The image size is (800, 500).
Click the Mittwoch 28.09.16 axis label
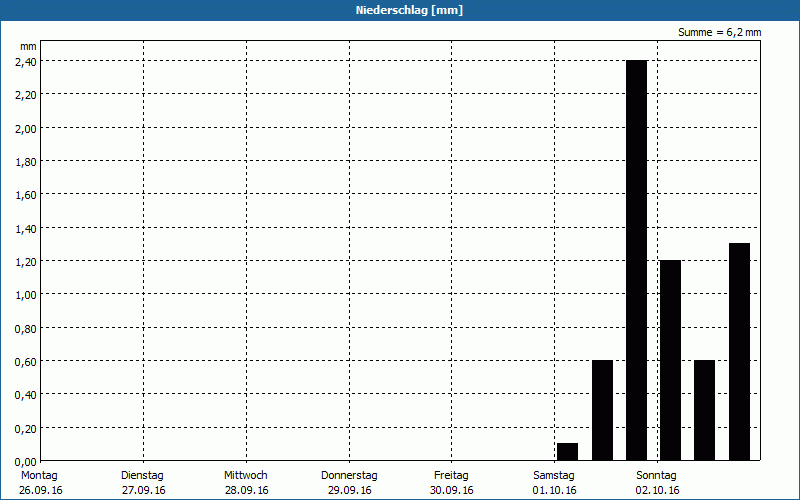tap(246, 482)
